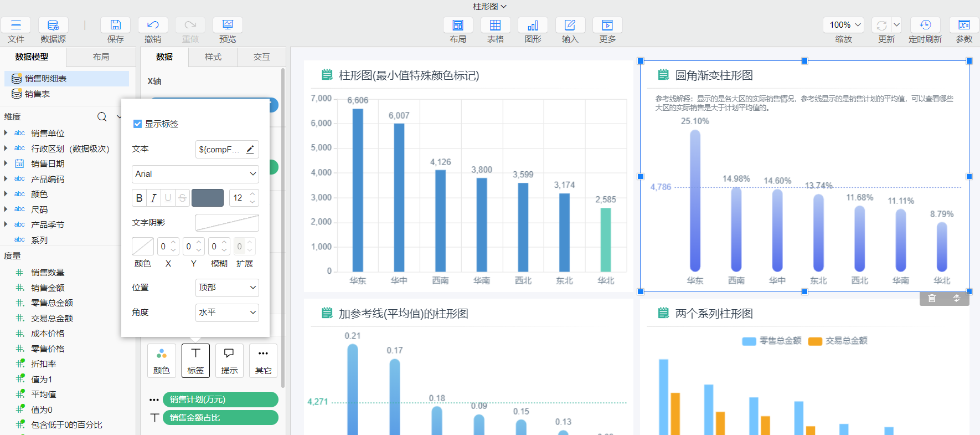980x435 pixels.
Task: Click the Tooltip (提示) button
Action: (229, 361)
